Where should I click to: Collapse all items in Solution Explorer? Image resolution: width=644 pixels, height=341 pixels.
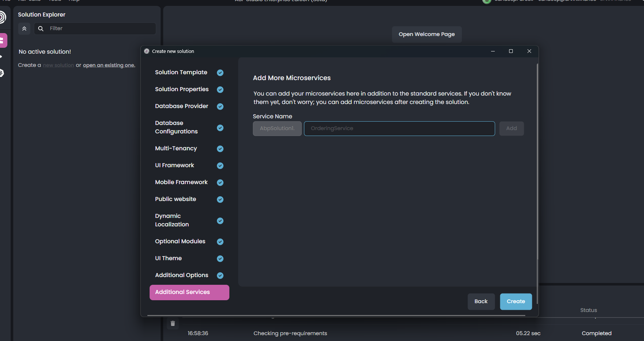click(24, 29)
